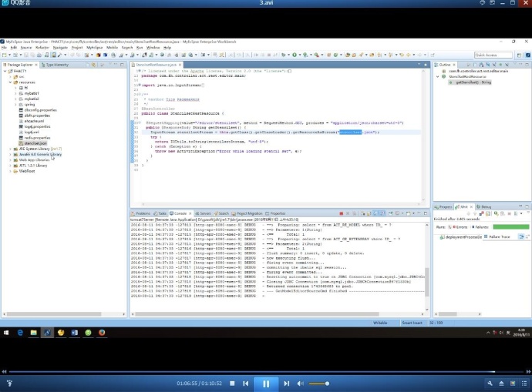Screen dimensions: 532x392
Task: Switch to the Servers tab
Action: pos(205,213)
